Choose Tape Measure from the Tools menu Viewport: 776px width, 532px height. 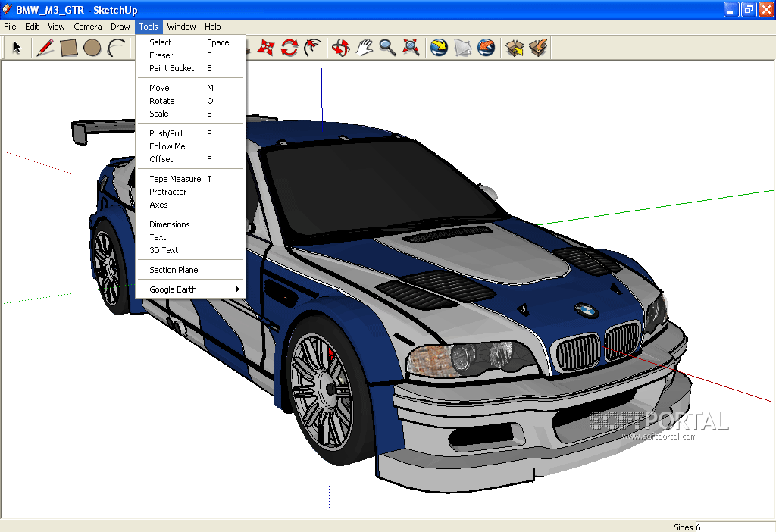[x=190, y=179]
